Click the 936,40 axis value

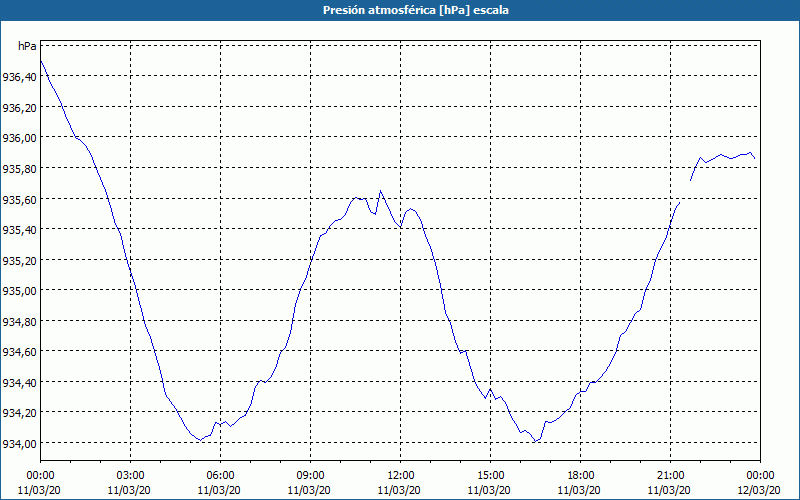(x=19, y=77)
